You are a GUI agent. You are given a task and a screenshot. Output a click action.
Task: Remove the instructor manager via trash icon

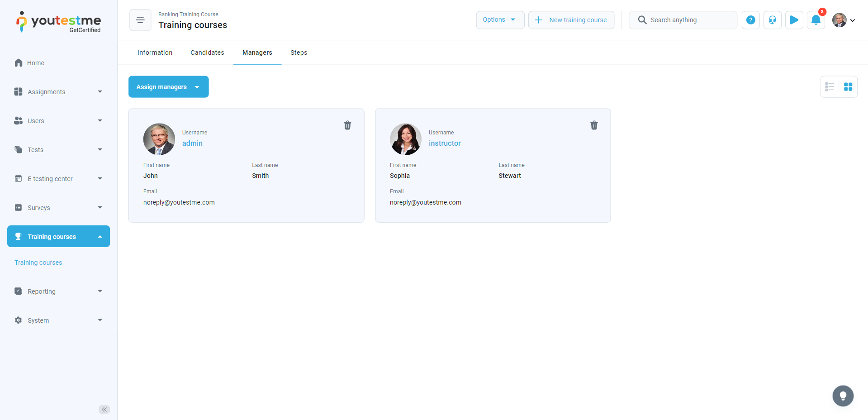pyautogui.click(x=594, y=125)
